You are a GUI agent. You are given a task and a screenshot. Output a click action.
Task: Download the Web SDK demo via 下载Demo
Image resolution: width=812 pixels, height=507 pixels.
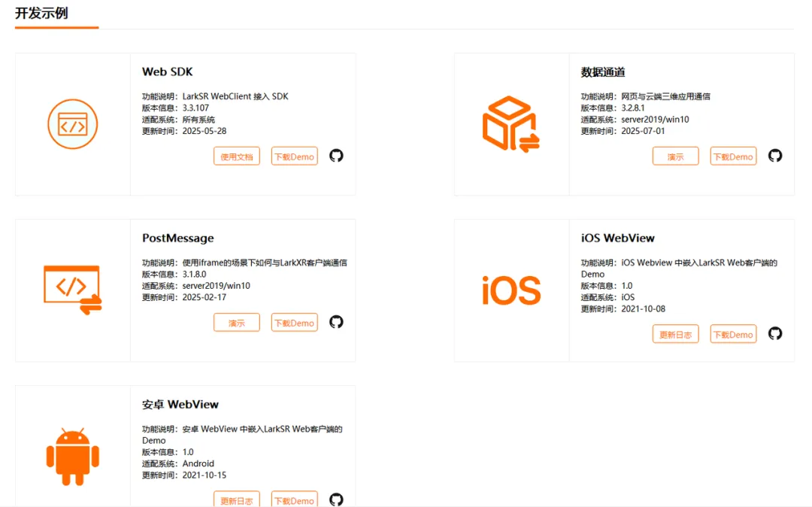click(294, 156)
